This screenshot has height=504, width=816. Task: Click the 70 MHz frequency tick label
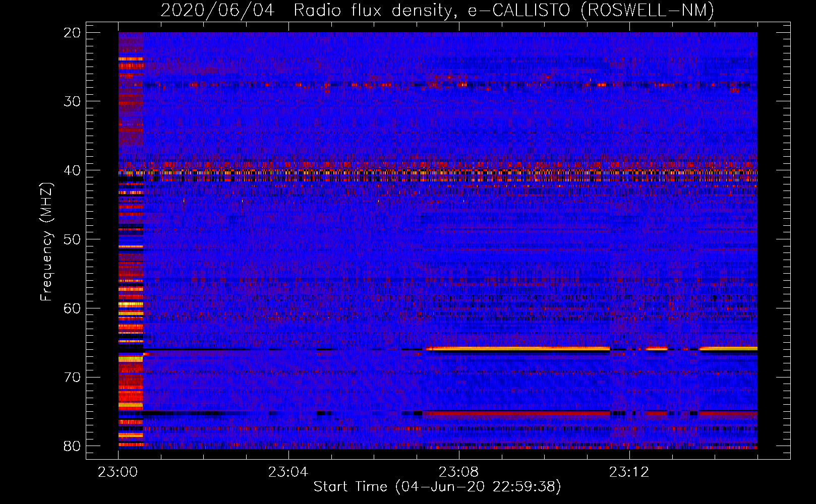72,377
